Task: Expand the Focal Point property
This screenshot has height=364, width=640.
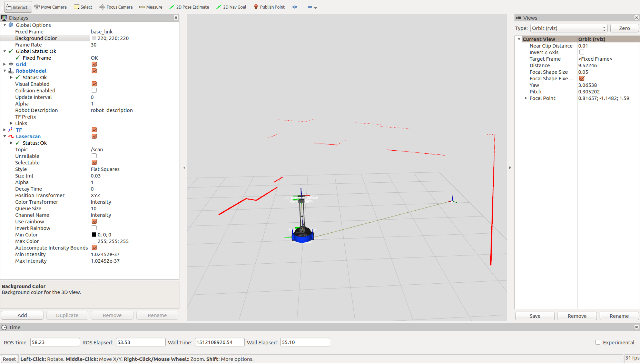Action: (526, 98)
